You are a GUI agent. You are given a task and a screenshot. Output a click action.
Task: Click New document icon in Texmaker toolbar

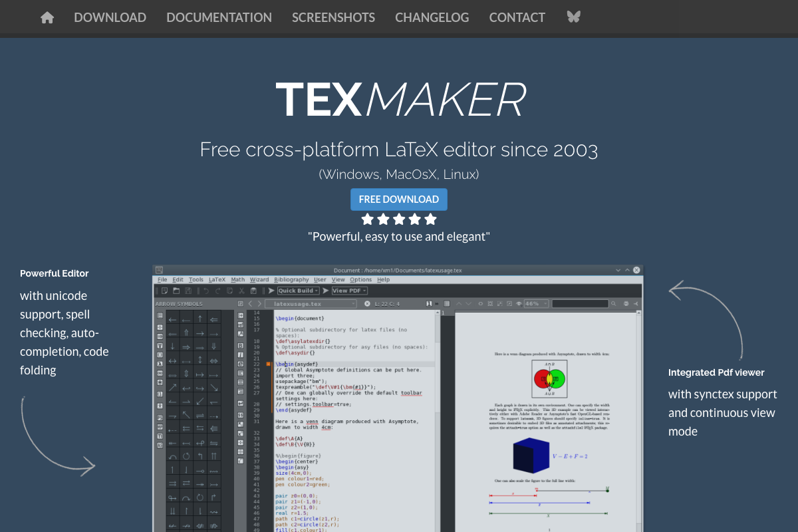164,291
